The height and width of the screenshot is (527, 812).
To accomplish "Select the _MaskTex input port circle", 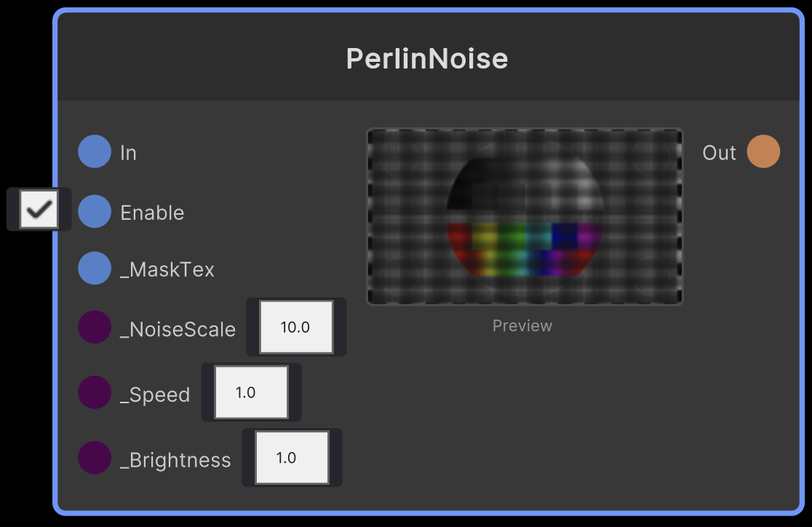I will click(95, 269).
